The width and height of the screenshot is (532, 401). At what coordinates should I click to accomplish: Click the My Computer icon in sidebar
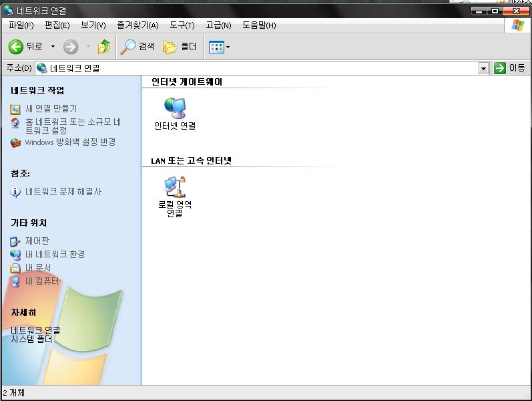click(15, 282)
